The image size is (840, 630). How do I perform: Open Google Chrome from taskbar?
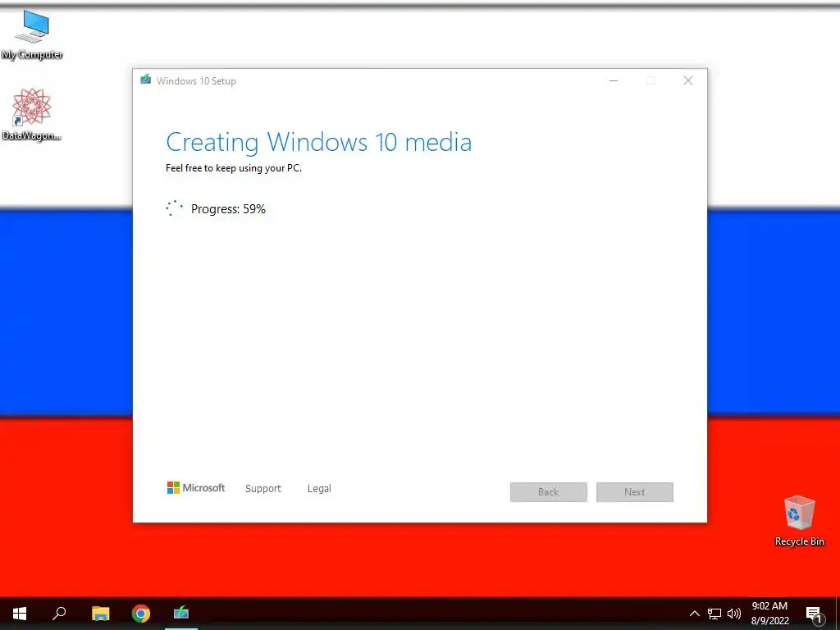(x=141, y=614)
